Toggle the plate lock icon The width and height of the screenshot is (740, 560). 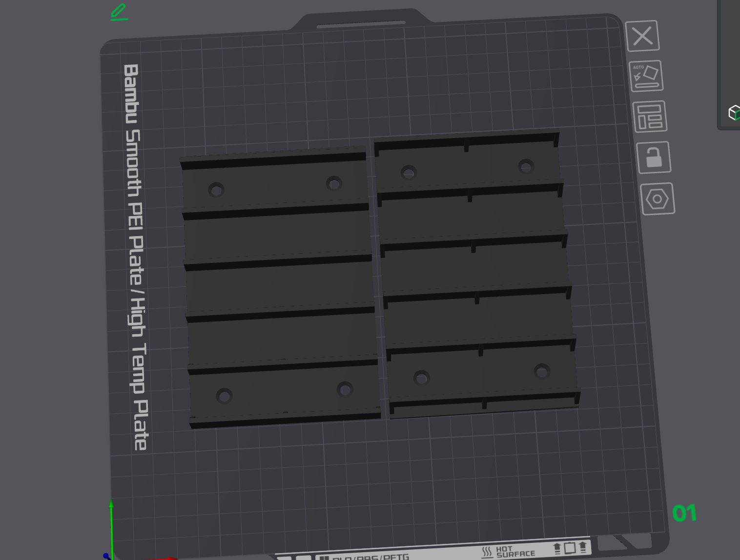(x=654, y=157)
